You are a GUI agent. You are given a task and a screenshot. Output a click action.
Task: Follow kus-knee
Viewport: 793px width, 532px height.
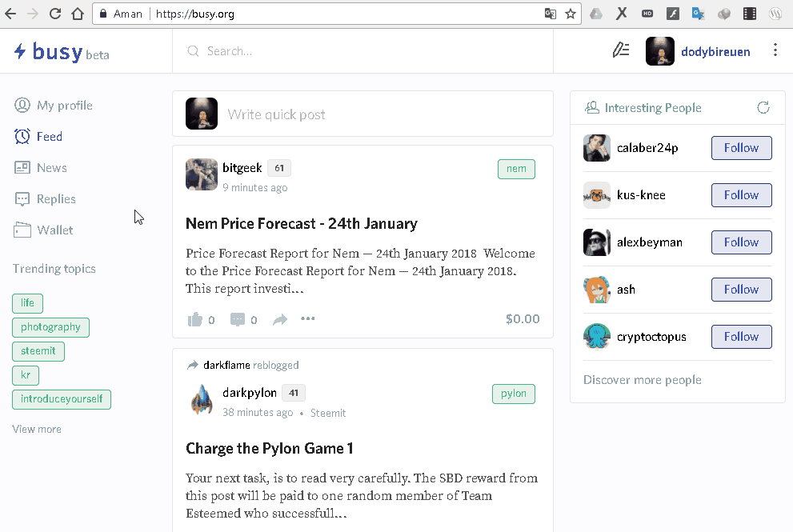pyautogui.click(x=741, y=194)
